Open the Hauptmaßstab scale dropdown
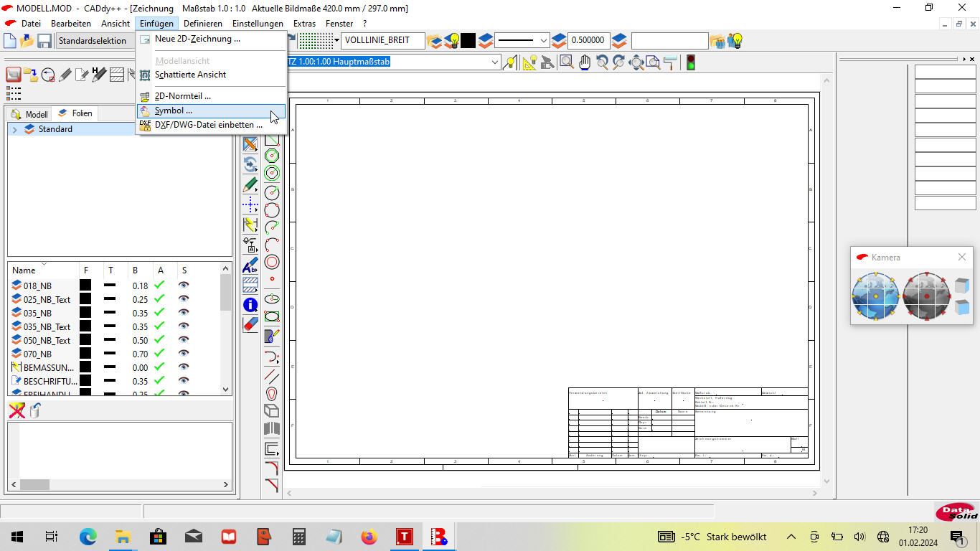The height and width of the screenshot is (551, 980). 494,62
